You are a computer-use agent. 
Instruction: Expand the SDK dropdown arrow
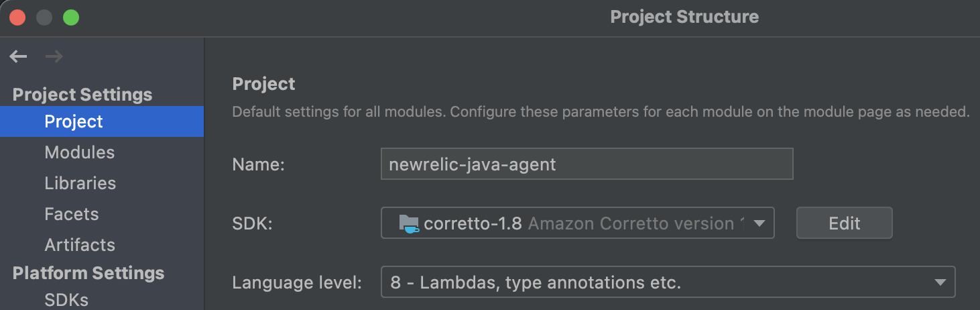coord(759,223)
